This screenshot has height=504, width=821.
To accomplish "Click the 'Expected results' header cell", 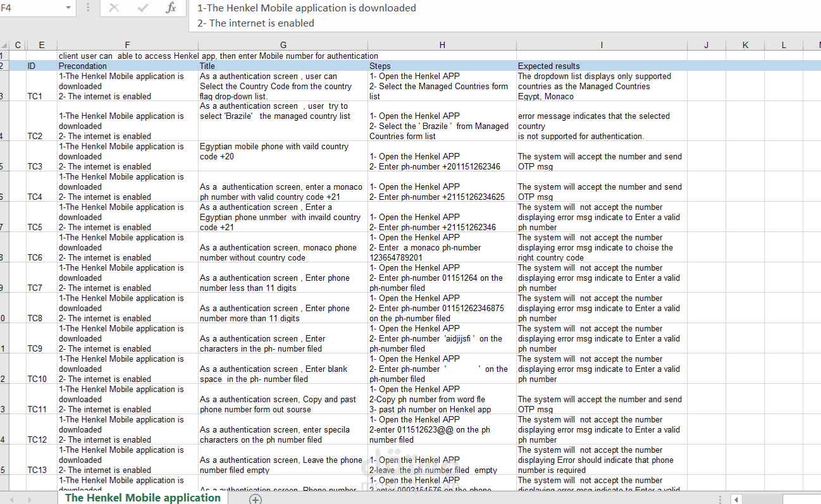I will coord(602,66).
